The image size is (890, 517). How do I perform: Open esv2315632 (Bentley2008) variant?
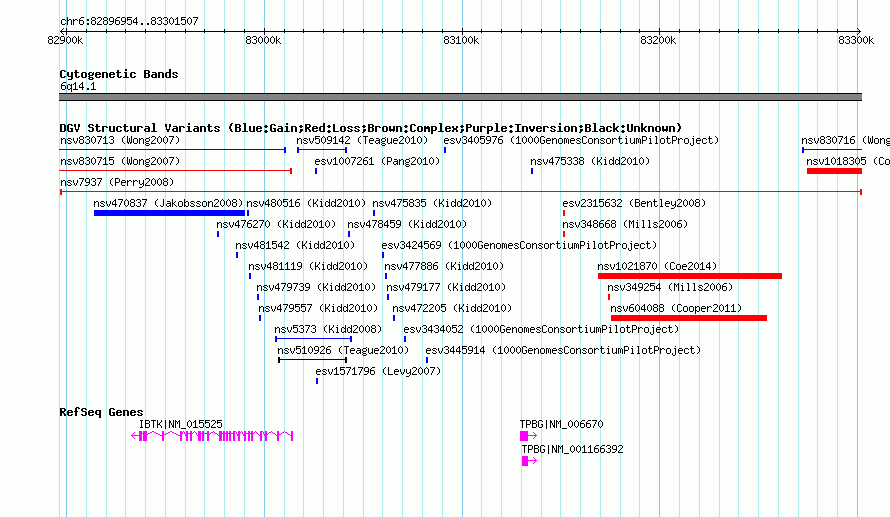pyautogui.click(x=634, y=203)
